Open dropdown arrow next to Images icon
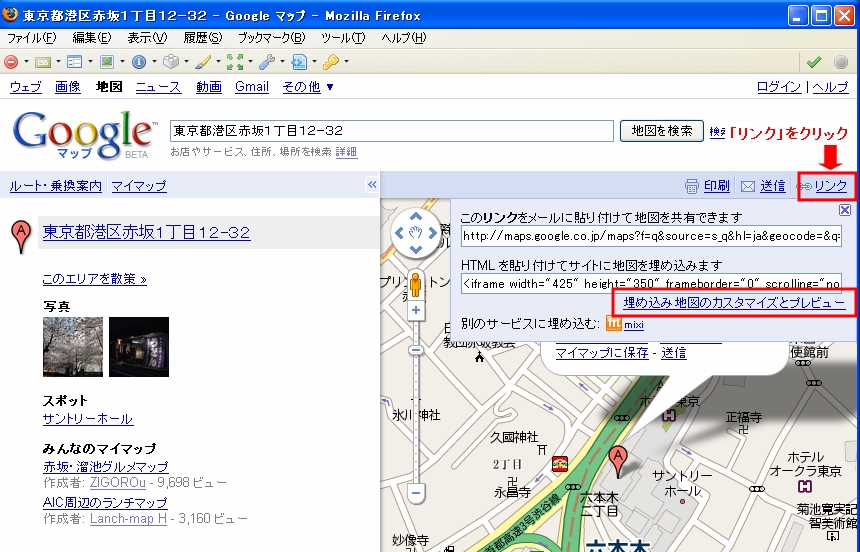 [122, 62]
